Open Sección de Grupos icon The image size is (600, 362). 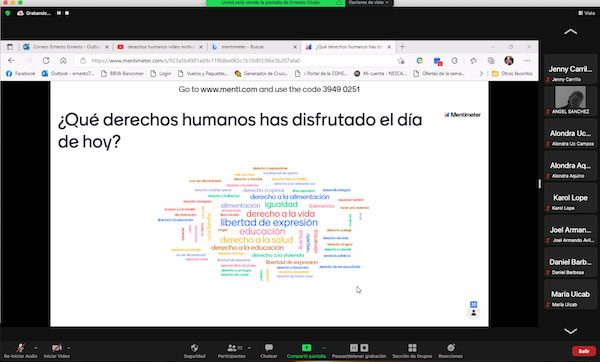pyautogui.click(x=412, y=347)
